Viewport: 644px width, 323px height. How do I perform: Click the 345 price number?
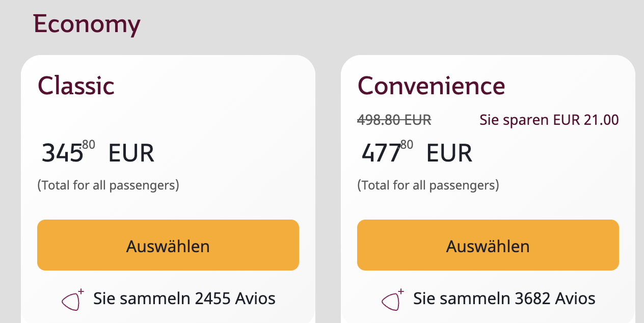62,153
